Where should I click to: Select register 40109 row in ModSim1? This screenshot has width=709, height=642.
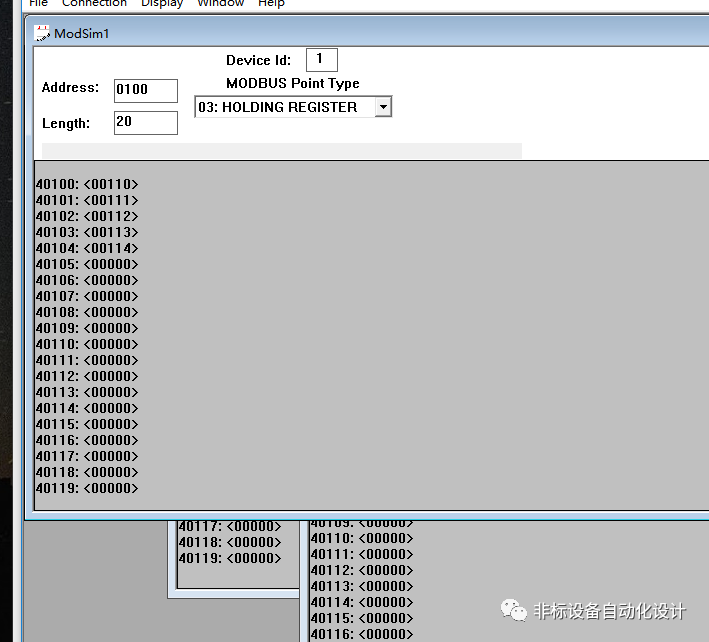pyautogui.click(x=87, y=328)
